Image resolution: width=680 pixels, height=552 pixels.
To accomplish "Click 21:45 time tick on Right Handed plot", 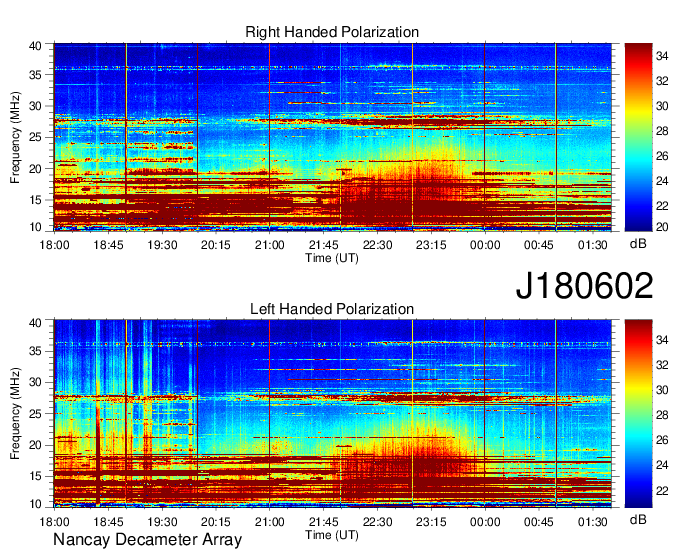I will tap(324, 245).
